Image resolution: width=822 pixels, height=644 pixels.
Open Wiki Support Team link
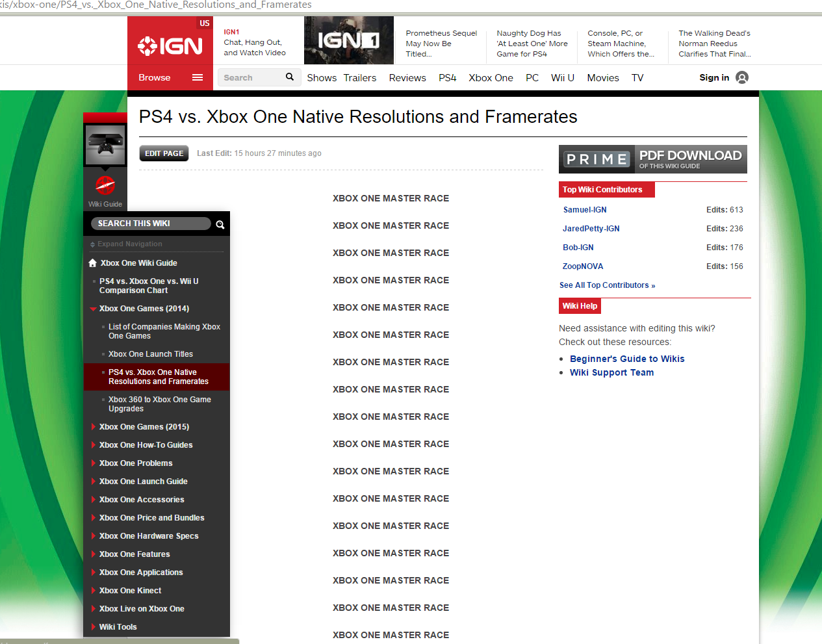click(x=612, y=372)
